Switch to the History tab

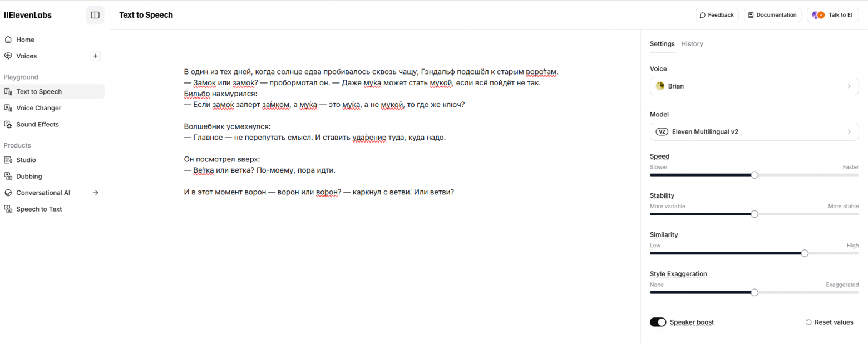click(x=692, y=44)
